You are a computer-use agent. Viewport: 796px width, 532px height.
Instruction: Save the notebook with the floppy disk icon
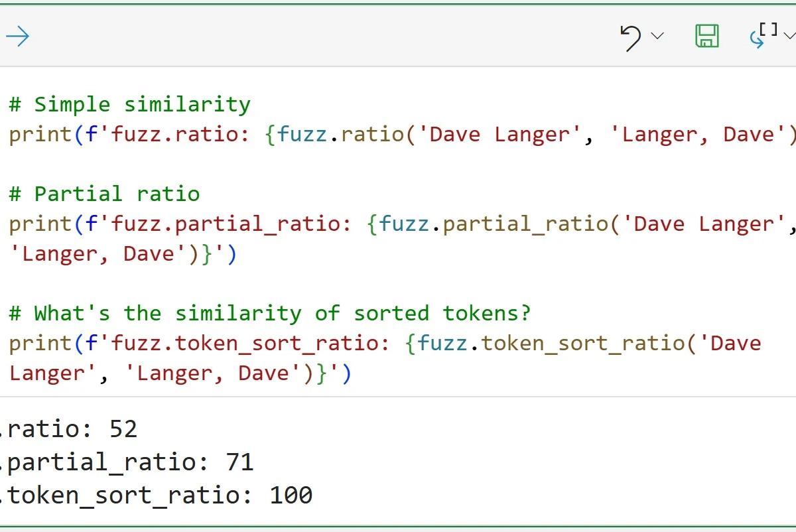708,36
